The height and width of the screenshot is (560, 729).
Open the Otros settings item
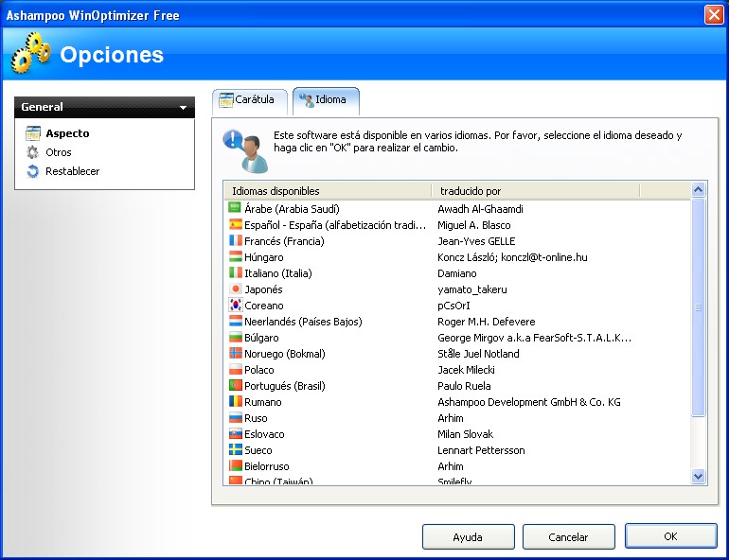click(x=58, y=152)
